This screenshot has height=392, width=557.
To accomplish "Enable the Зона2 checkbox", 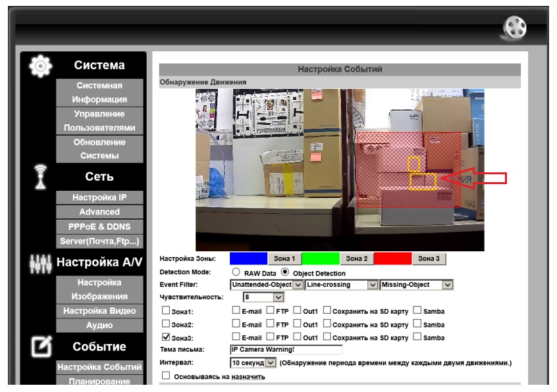I will click(x=166, y=324).
